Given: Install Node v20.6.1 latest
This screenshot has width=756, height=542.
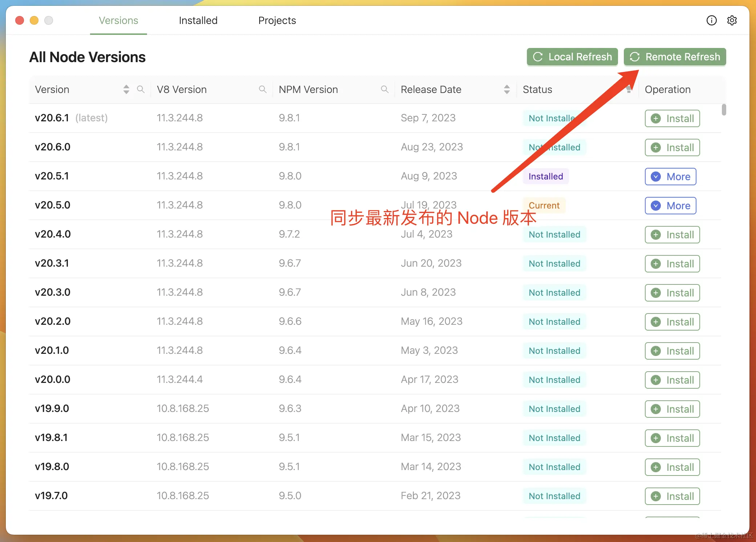Looking at the screenshot, I should coord(672,118).
